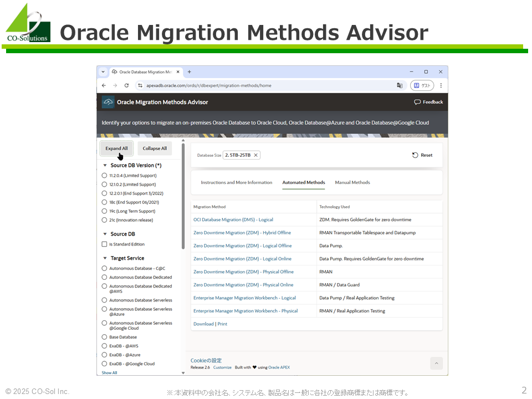This screenshot has height=399, width=532.
Task: Select Autonomous Database - C@C target
Action: (x=105, y=268)
